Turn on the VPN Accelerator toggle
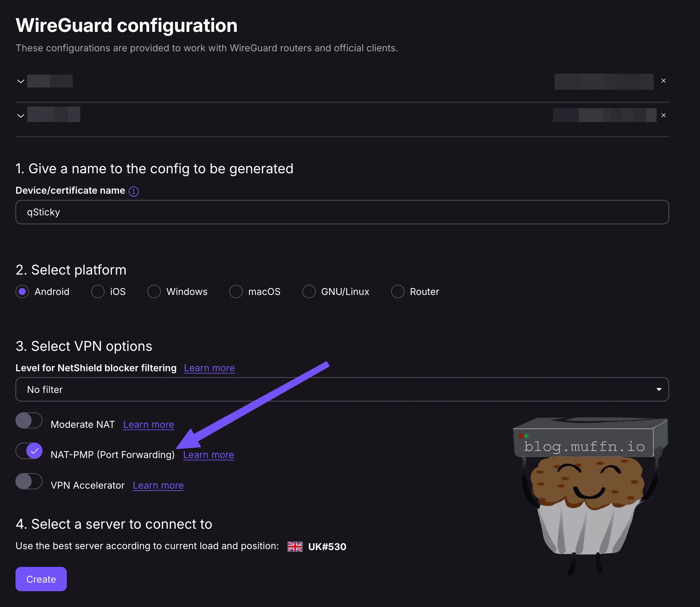Image resolution: width=700 pixels, height=607 pixels. (x=29, y=481)
